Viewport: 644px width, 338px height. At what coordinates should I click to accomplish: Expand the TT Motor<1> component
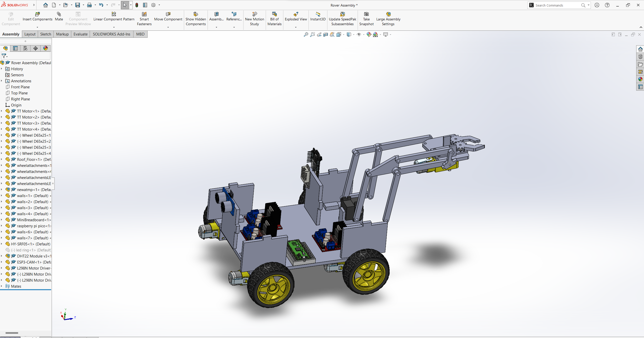2,111
